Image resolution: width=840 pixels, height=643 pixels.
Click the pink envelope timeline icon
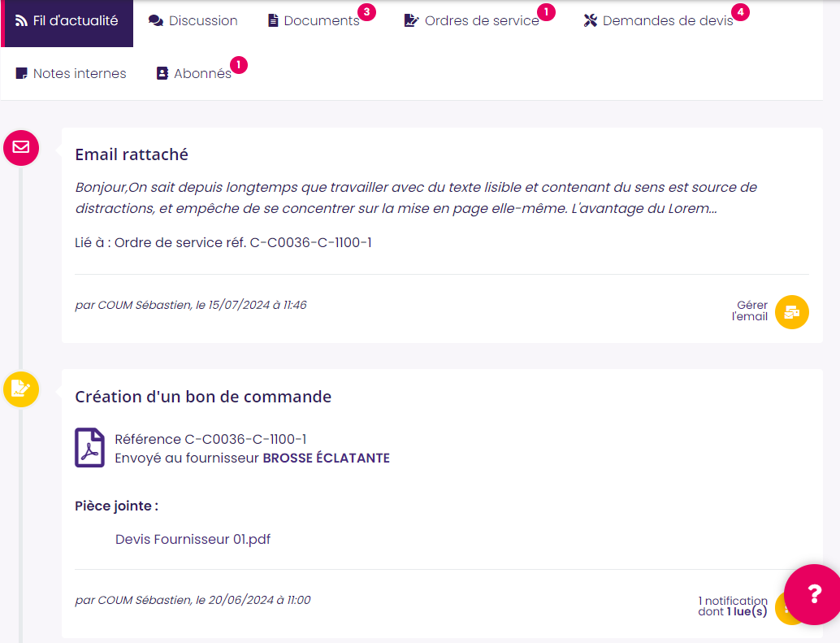click(x=21, y=147)
